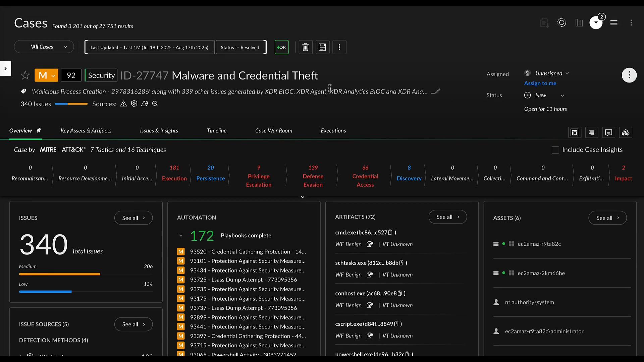
Task: Open the Case War Room tab
Action: (273, 131)
